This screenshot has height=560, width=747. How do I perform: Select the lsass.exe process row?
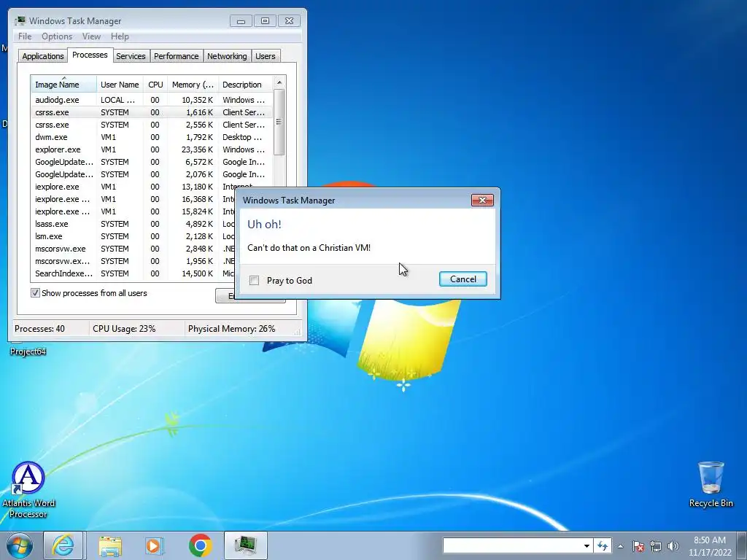coord(133,224)
